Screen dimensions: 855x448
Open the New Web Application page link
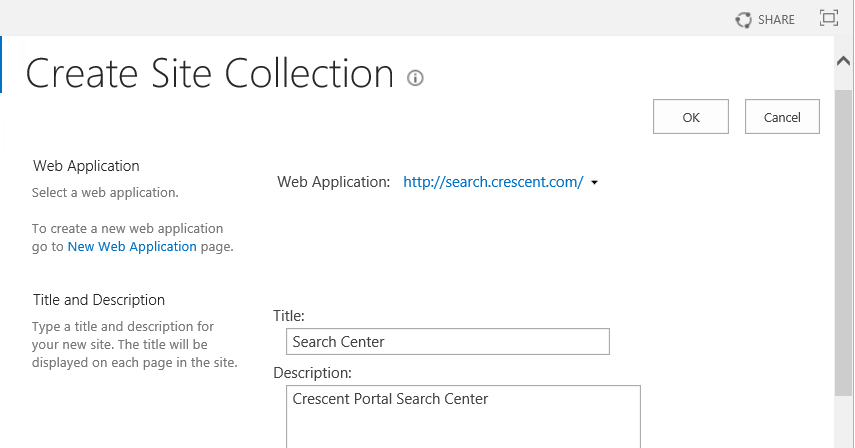point(132,246)
